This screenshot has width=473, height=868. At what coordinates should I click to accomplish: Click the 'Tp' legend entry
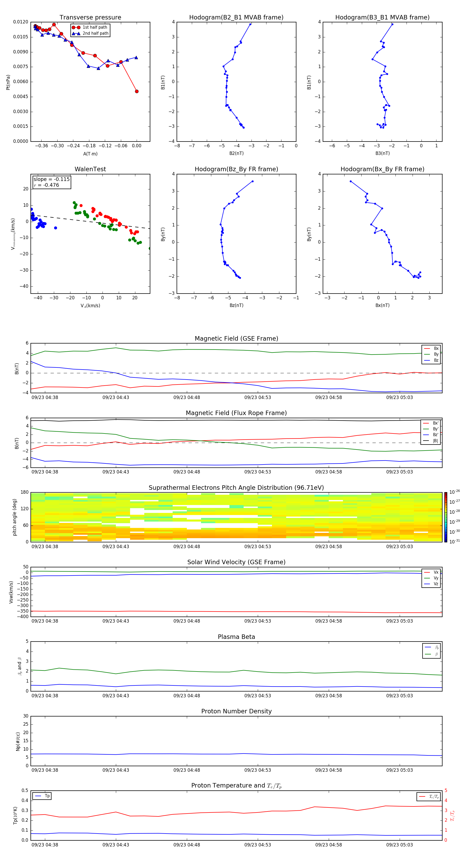(x=42, y=796)
